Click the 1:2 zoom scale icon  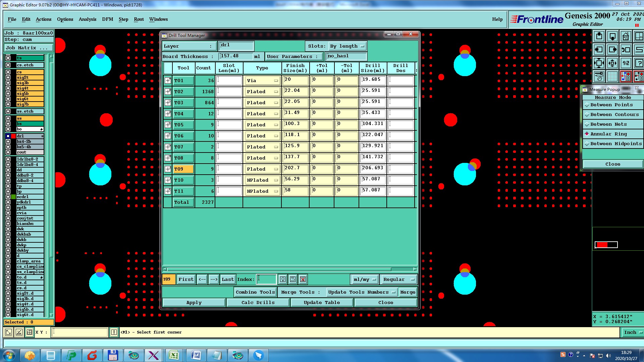click(626, 63)
